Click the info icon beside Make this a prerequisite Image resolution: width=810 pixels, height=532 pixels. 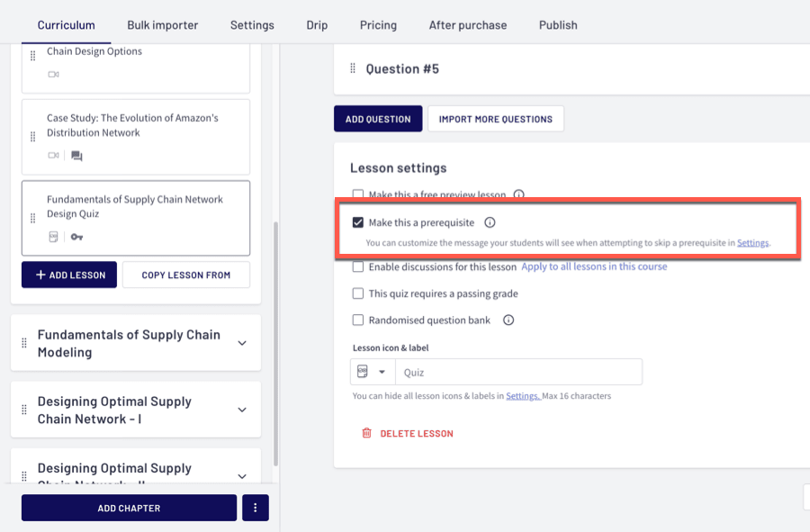490,223
